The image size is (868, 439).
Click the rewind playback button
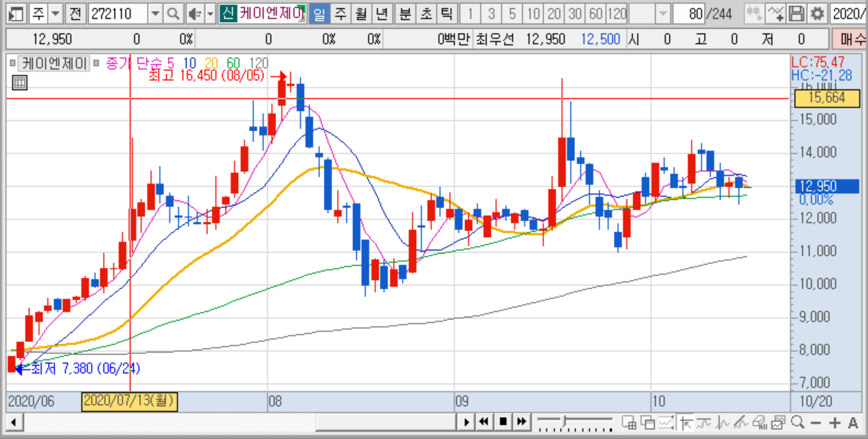484,422
